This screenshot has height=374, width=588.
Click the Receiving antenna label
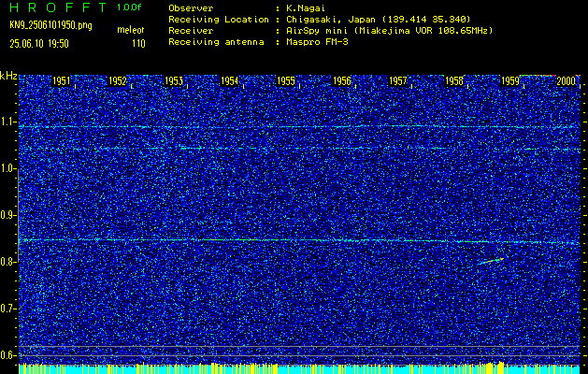(x=216, y=42)
